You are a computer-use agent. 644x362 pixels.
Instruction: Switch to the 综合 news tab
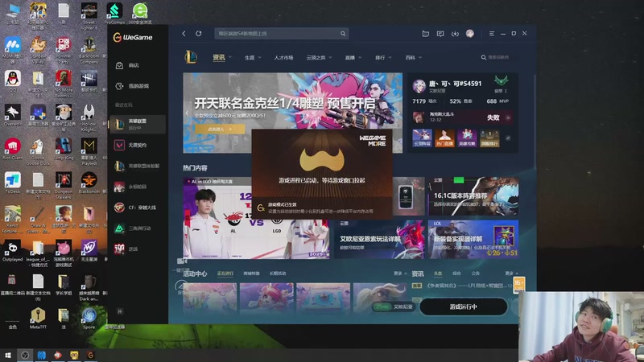coord(456,274)
